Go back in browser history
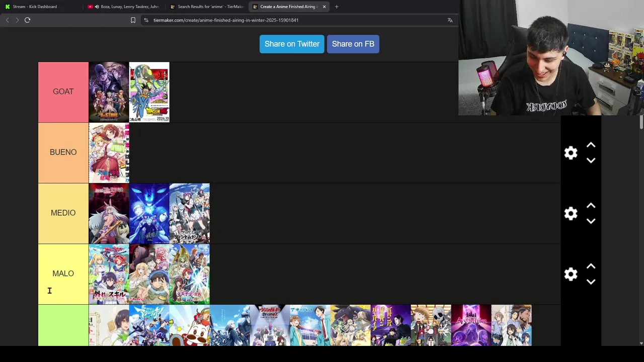The height and width of the screenshot is (362, 644). point(7,20)
